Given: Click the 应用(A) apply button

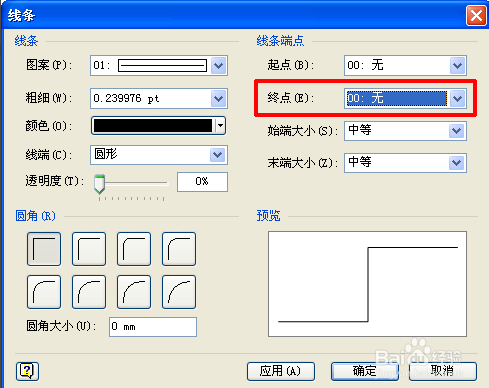Looking at the screenshot, I should 281,371.
